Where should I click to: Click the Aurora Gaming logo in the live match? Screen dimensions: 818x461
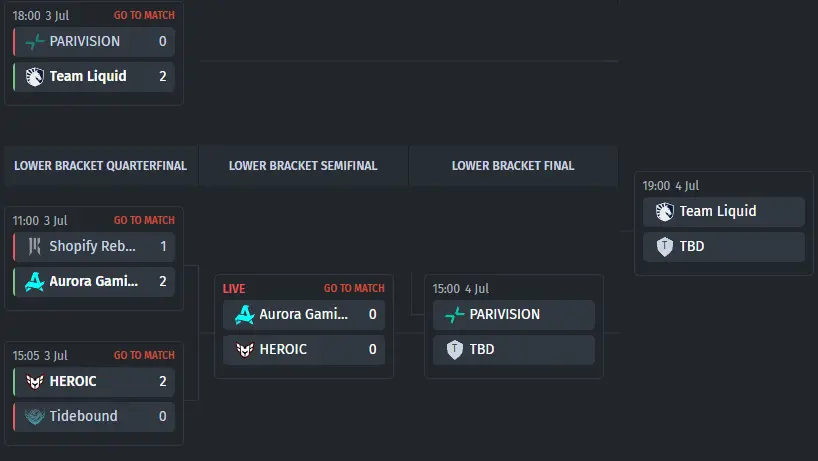point(244,314)
